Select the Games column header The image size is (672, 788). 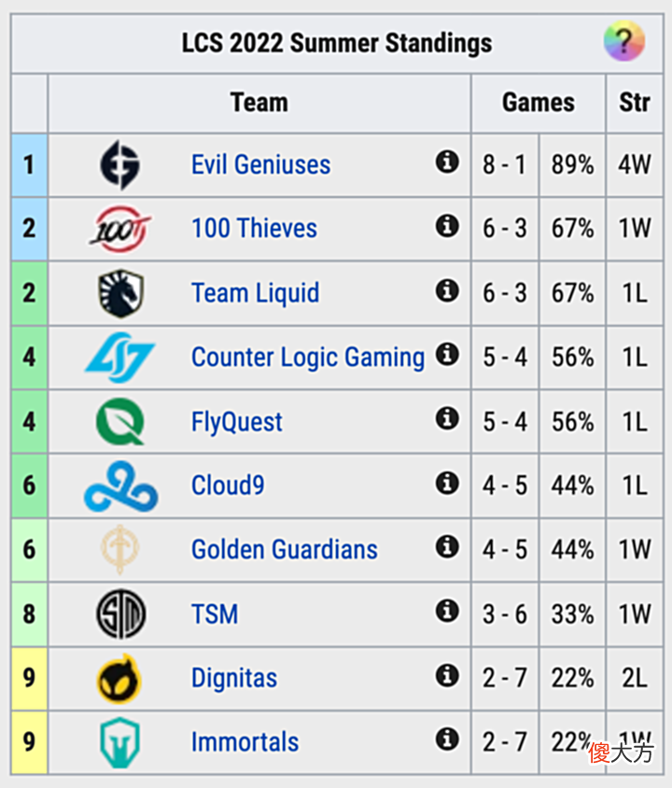tap(539, 103)
